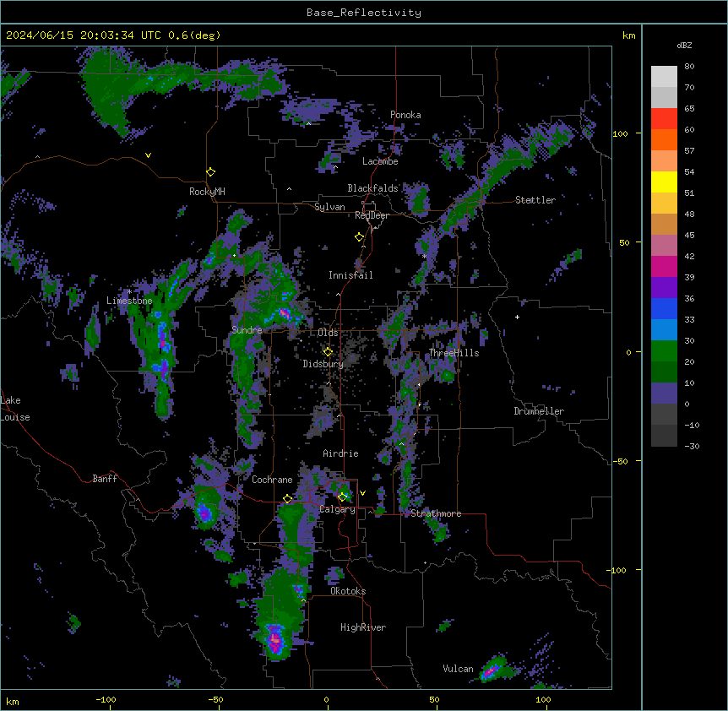728x711 pixels.
Task: Click the Stettler label
Action: pos(535,200)
